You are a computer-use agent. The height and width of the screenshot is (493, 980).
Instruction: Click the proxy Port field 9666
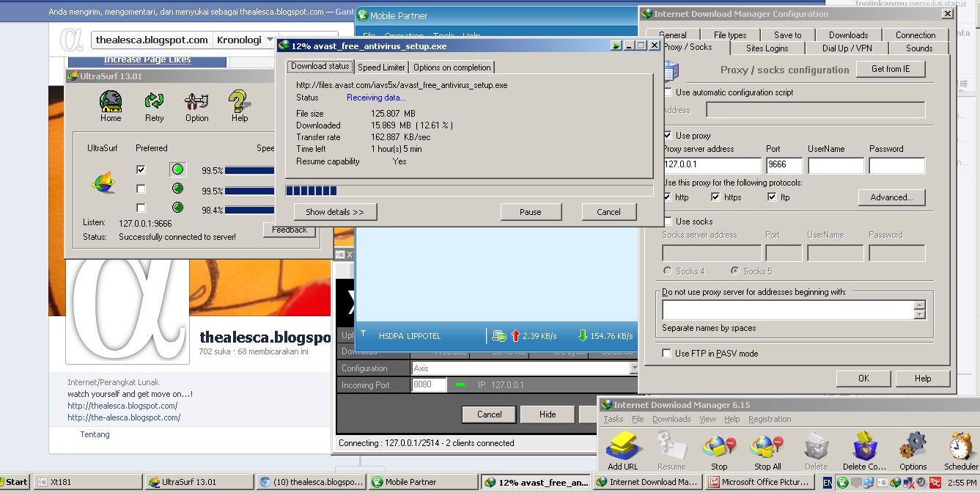(784, 165)
